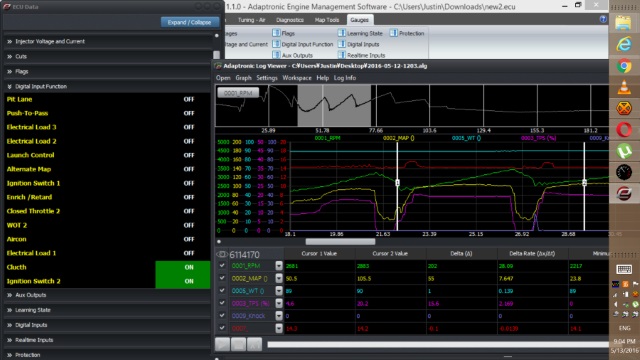The width and height of the screenshot is (640, 360).
Task: Open uTorrent icon on taskbar
Action: point(624,151)
